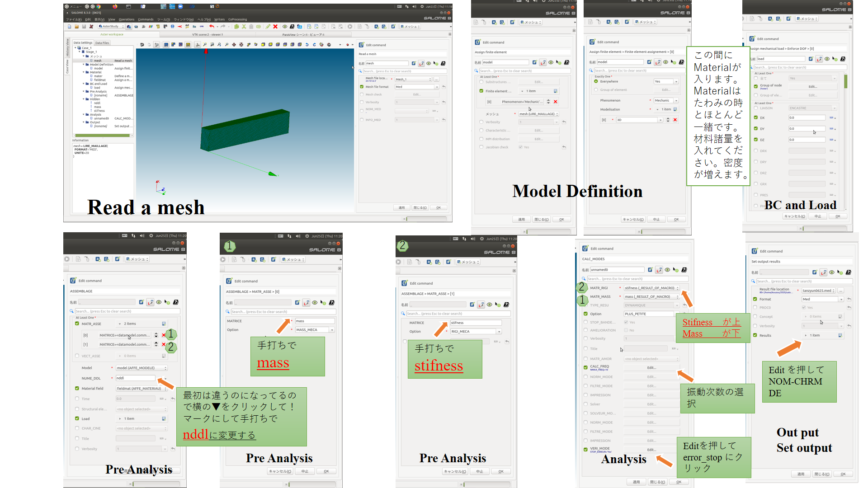Screen dimensions: 868x488
Task: Select fieldmat in the case tree
Action: (x=100, y=80)
